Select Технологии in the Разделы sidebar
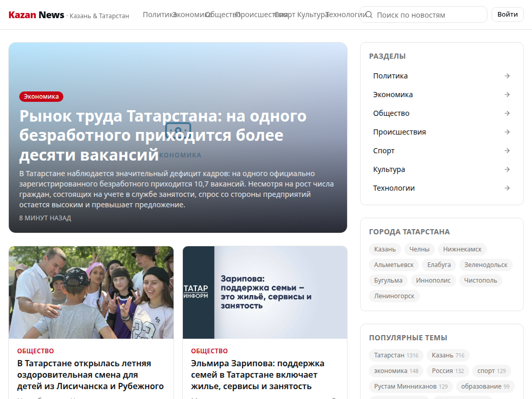Image resolution: width=532 pixels, height=399 pixels. (442, 188)
